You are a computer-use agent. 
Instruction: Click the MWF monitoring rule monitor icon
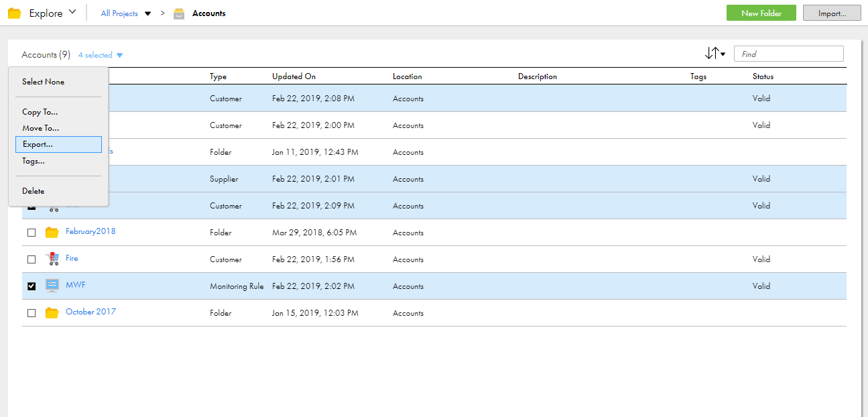(52, 286)
